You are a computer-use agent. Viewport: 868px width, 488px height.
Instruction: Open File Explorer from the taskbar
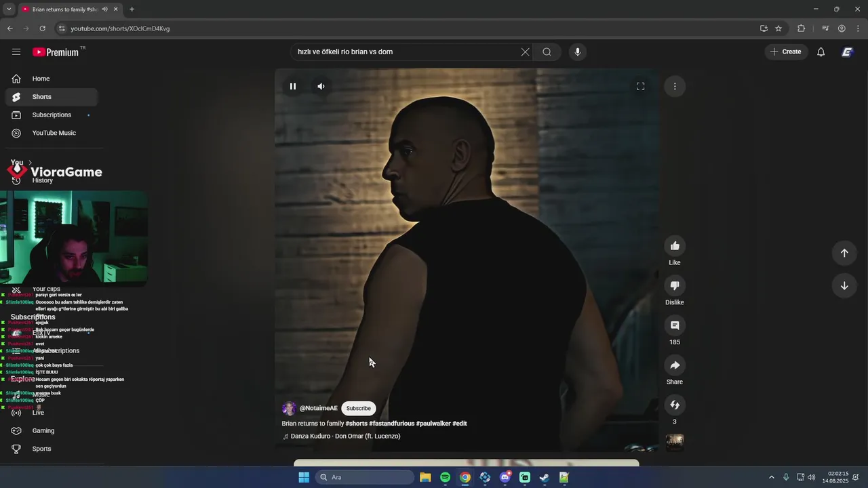(x=425, y=477)
